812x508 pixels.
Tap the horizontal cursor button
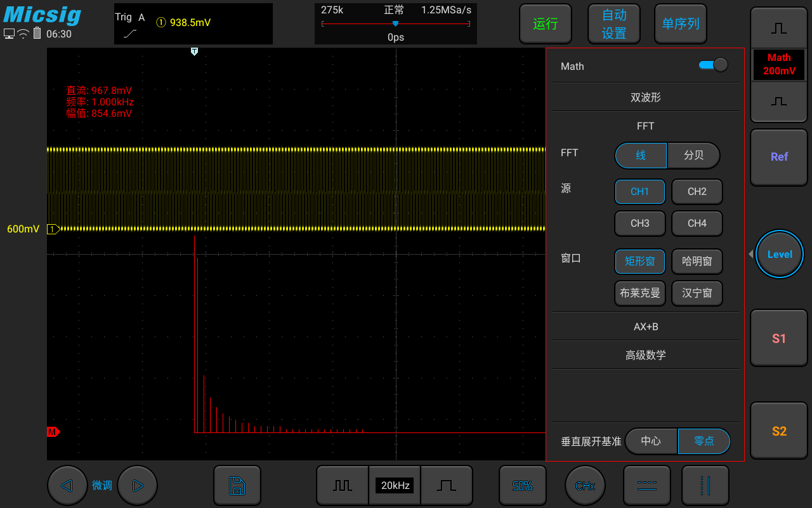pos(647,486)
